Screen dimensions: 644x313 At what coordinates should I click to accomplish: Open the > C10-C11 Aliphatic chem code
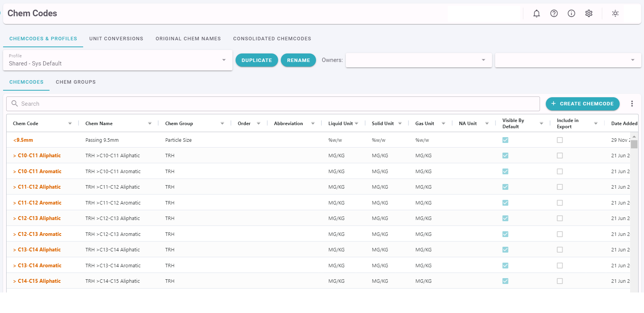point(37,155)
